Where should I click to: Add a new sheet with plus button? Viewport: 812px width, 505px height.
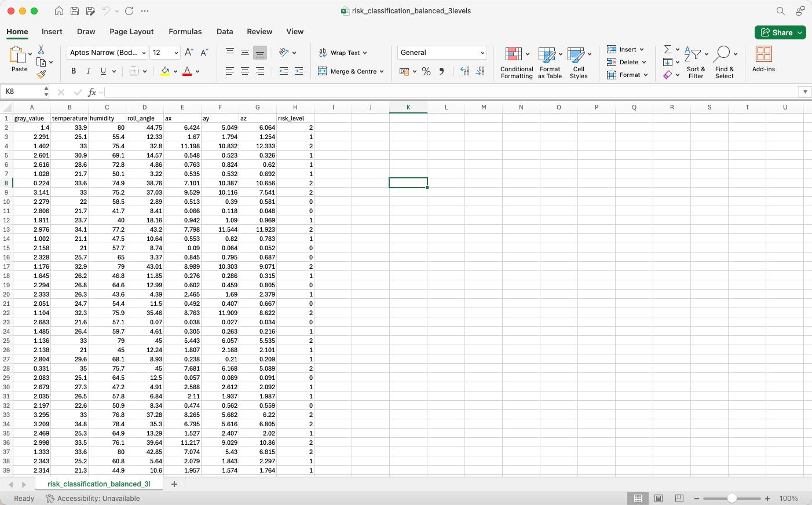coord(174,484)
